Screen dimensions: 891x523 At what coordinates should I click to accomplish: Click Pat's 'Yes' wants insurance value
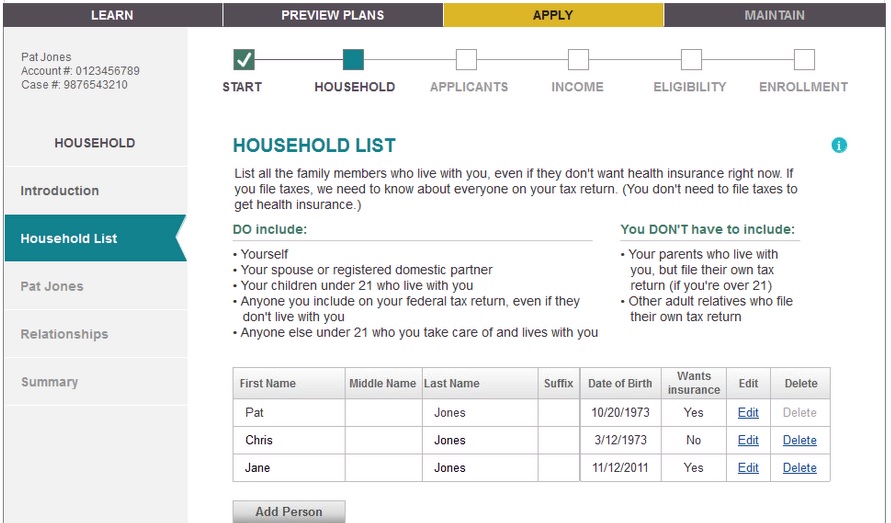point(693,413)
